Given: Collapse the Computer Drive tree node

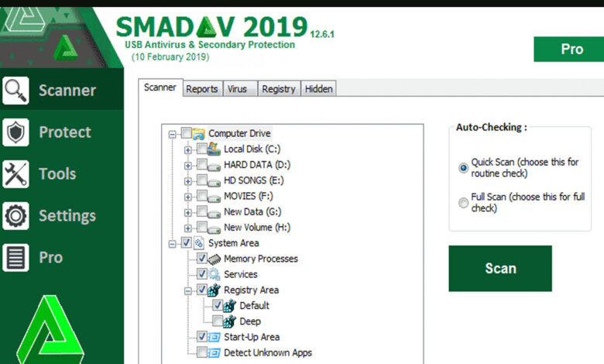Looking at the screenshot, I should pyautogui.click(x=173, y=133).
